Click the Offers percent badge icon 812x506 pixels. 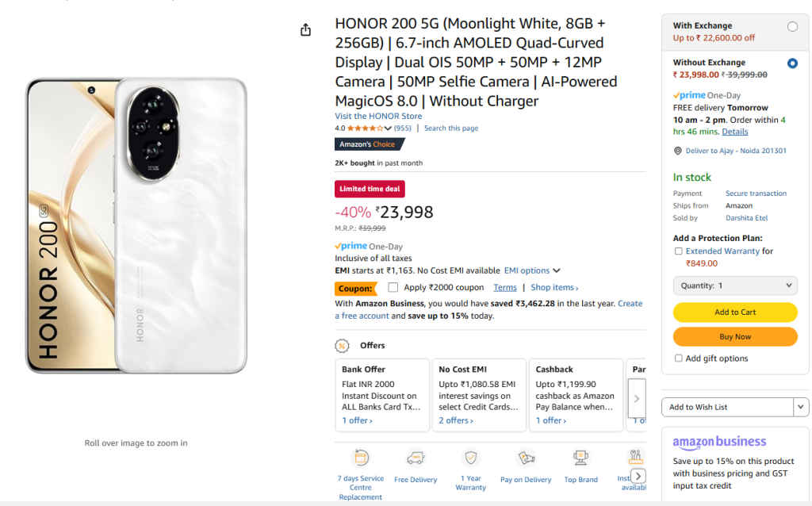343,345
